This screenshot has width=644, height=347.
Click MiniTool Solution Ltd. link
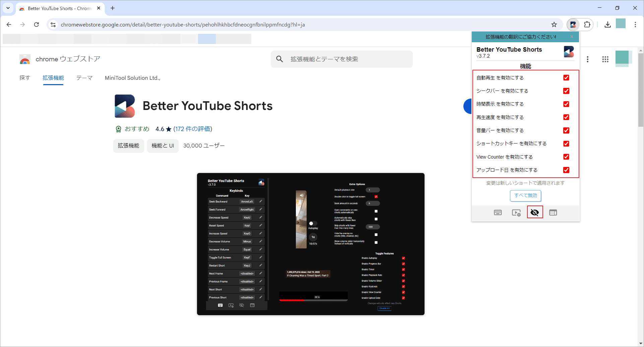pyautogui.click(x=132, y=78)
